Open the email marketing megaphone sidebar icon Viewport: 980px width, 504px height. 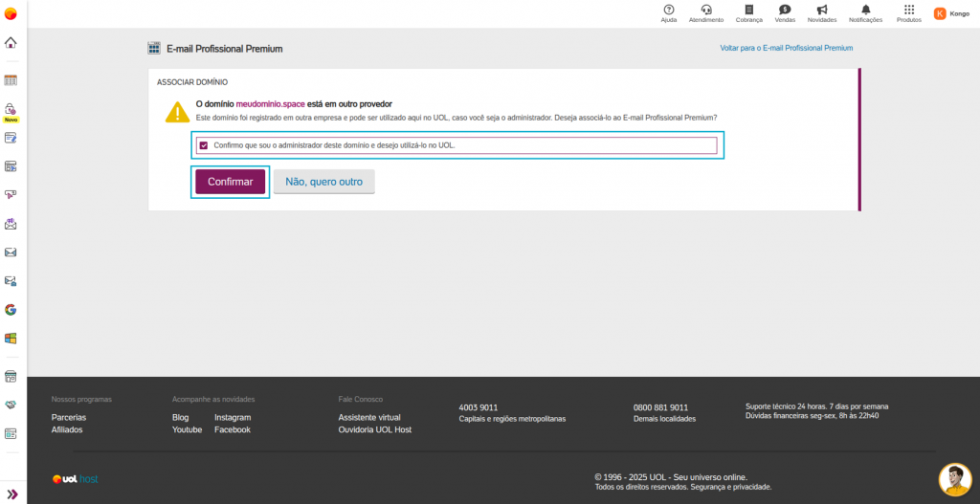(x=11, y=224)
